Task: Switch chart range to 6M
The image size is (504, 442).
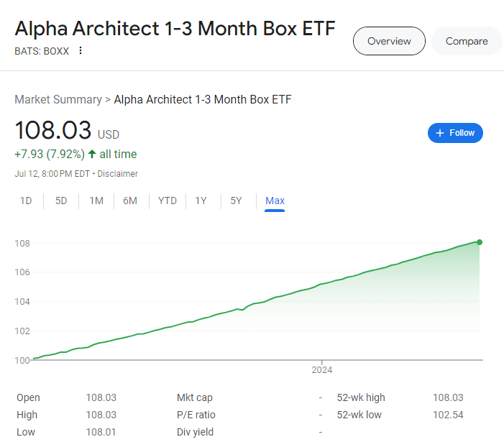Action: [x=130, y=201]
